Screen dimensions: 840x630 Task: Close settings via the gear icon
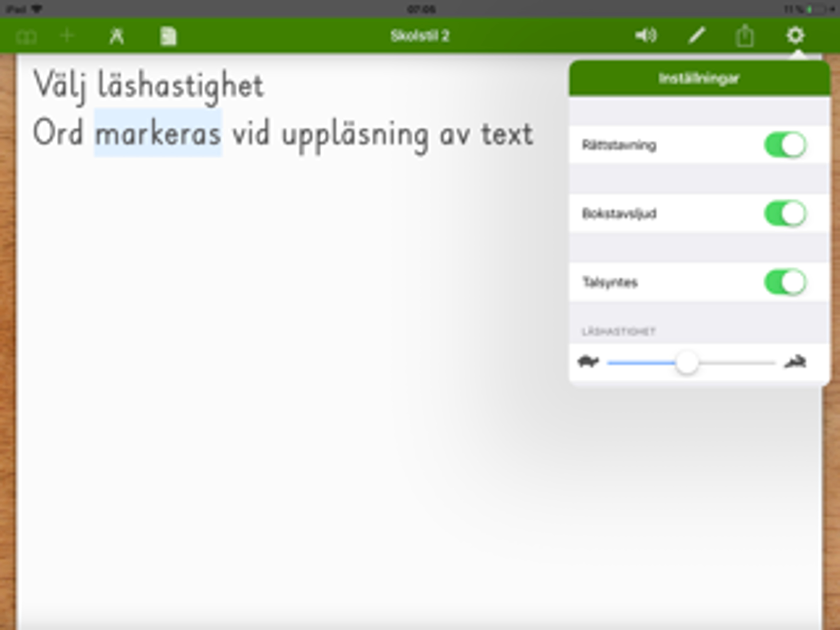click(795, 36)
